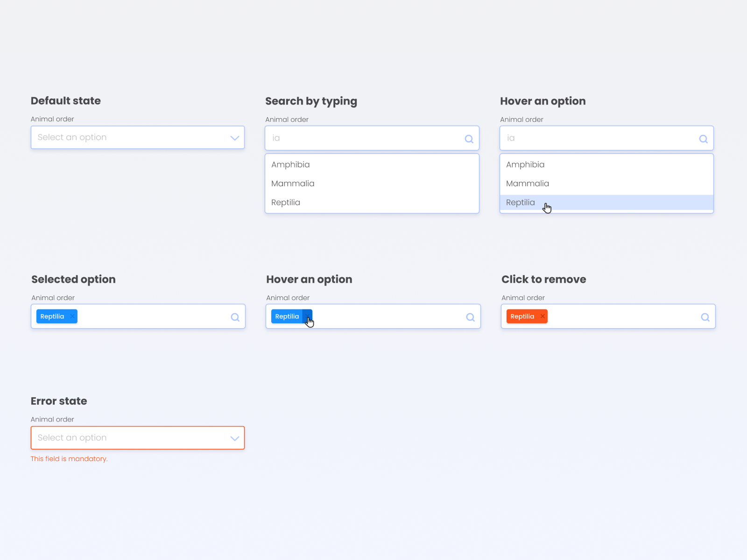Select Mammalia from the Search by typing list
The width and height of the screenshot is (747, 560).
point(293,183)
